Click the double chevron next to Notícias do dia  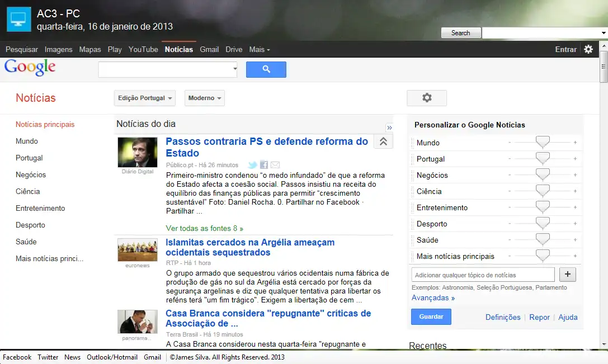pyautogui.click(x=389, y=127)
